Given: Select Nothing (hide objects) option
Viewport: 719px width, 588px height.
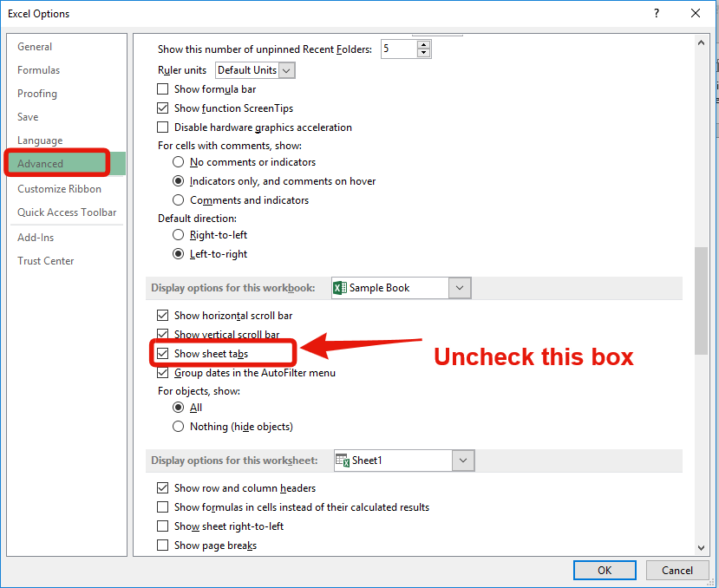Looking at the screenshot, I should pyautogui.click(x=178, y=427).
